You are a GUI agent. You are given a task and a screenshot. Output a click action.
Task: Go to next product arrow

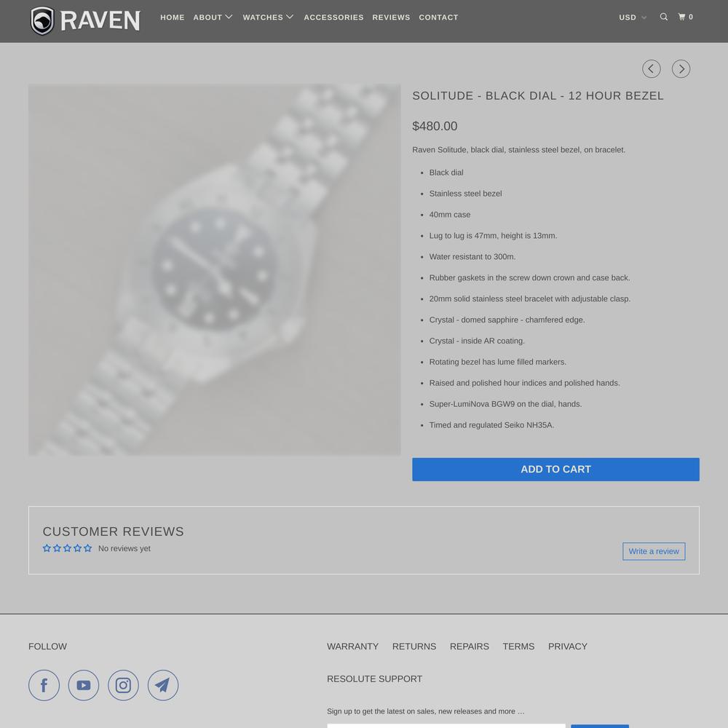(x=681, y=68)
